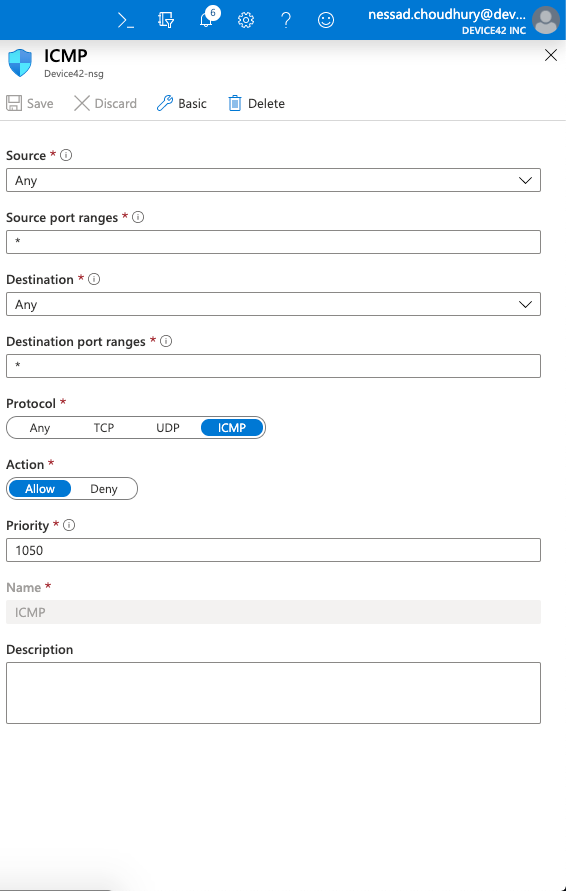Screen dimensions: 566x891
Task: Open the directory and subscription filter icon
Action: coord(166,20)
